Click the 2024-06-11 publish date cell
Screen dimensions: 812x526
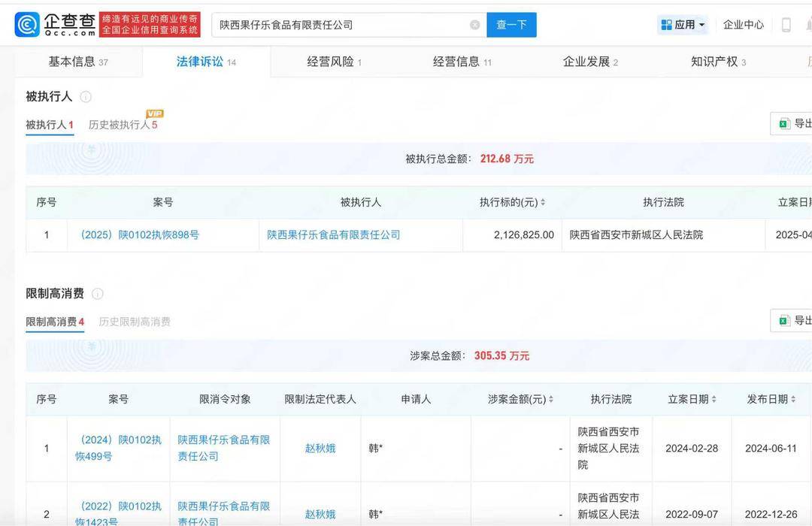771,449
